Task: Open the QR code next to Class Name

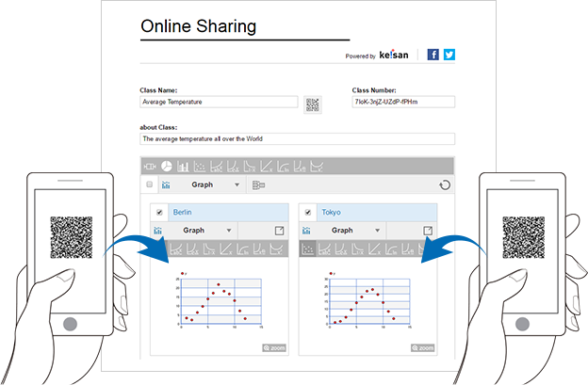Action: (x=312, y=104)
